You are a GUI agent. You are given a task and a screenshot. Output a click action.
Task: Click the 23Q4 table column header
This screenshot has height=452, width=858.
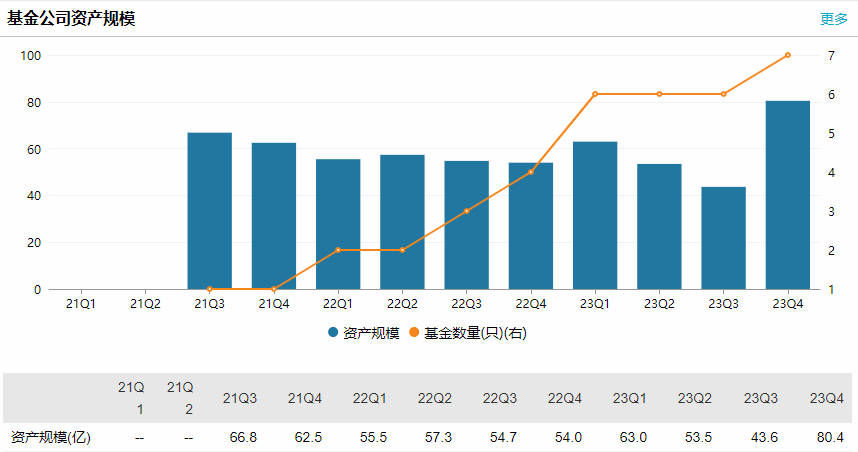(x=827, y=398)
